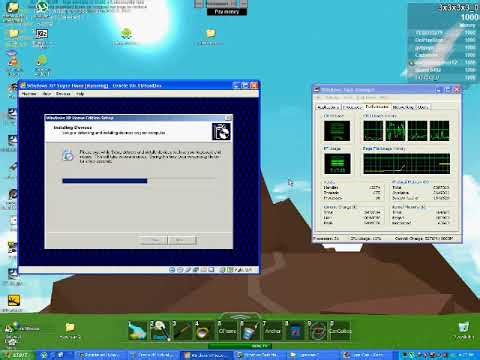Click the Installing Devices progress bar
This screenshot has height=360, width=480.
coord(139,181)
